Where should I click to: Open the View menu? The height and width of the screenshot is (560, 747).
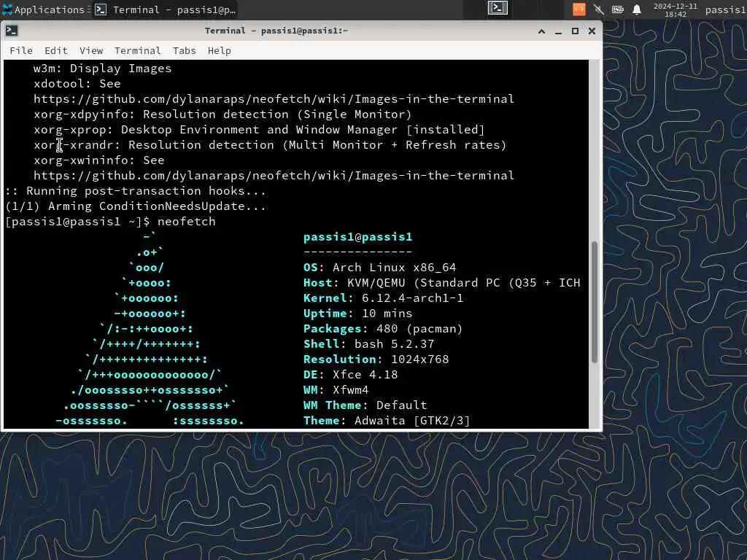pos(91,50)
